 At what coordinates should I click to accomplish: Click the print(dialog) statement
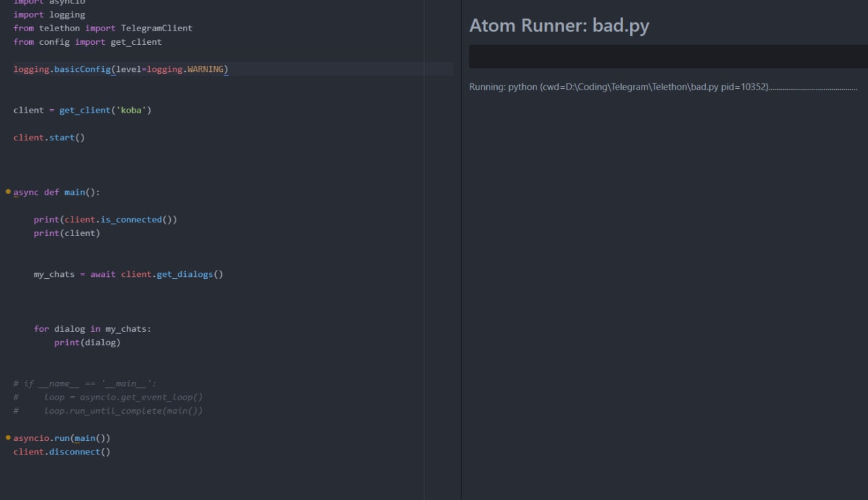click(x=87, y=343)
